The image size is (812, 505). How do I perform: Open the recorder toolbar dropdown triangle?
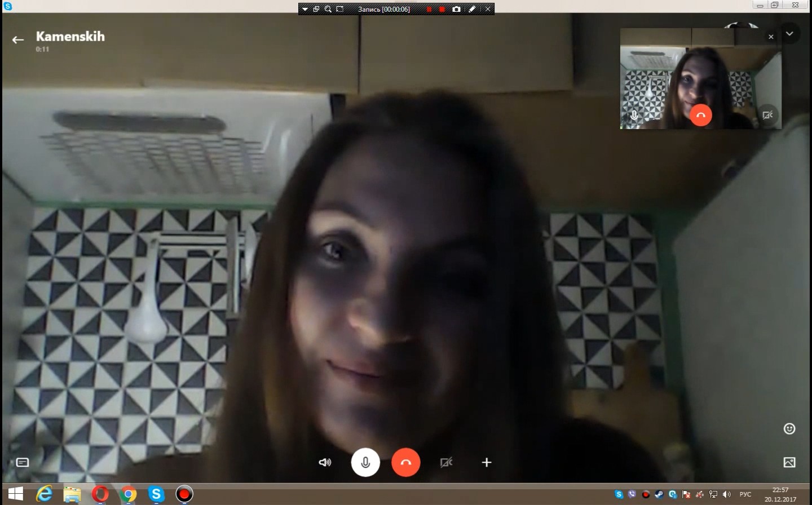[x=305, y=9]
